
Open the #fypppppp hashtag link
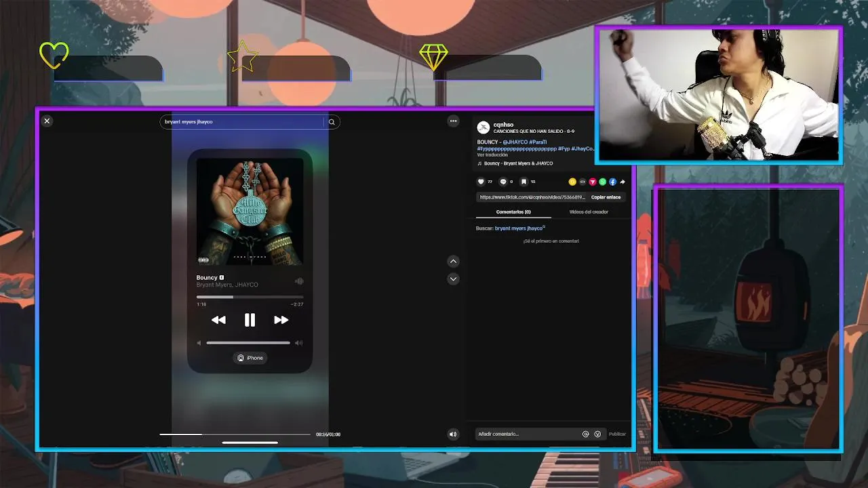pos(517,148)
